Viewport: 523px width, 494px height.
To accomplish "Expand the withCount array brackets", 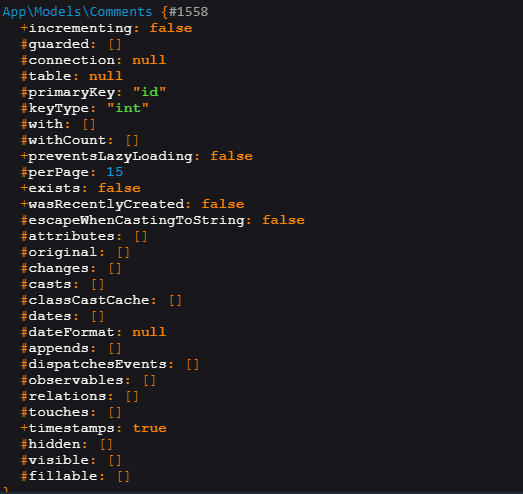I will (132, 140).
